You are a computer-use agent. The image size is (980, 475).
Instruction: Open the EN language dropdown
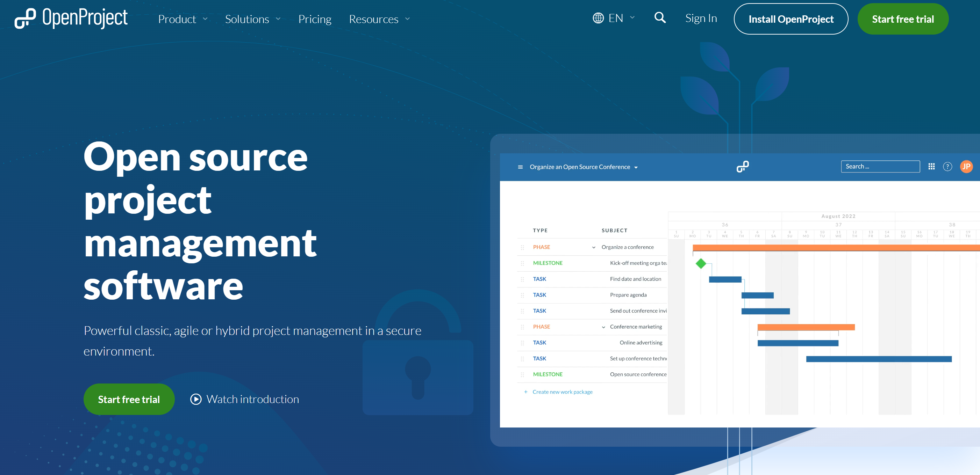(614, 18)
